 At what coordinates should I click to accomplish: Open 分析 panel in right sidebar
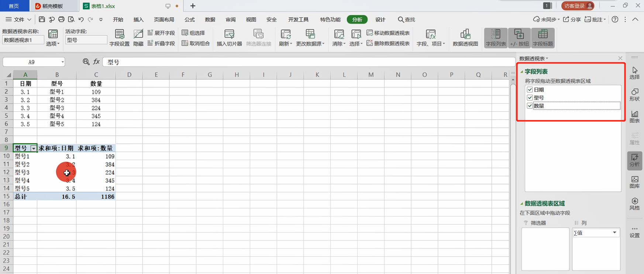tap(634, 160)
